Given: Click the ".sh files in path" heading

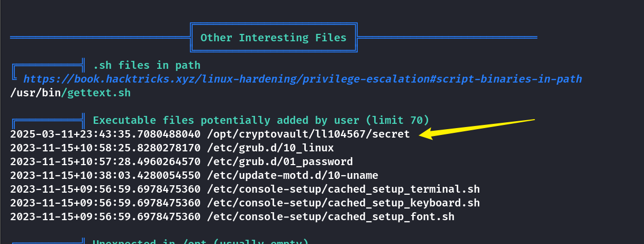Looking at the screenshot, I should 147,66.
